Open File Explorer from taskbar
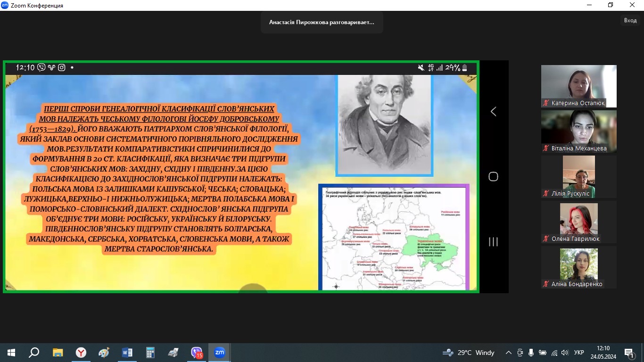644x362 pixels. click(58, 353)
